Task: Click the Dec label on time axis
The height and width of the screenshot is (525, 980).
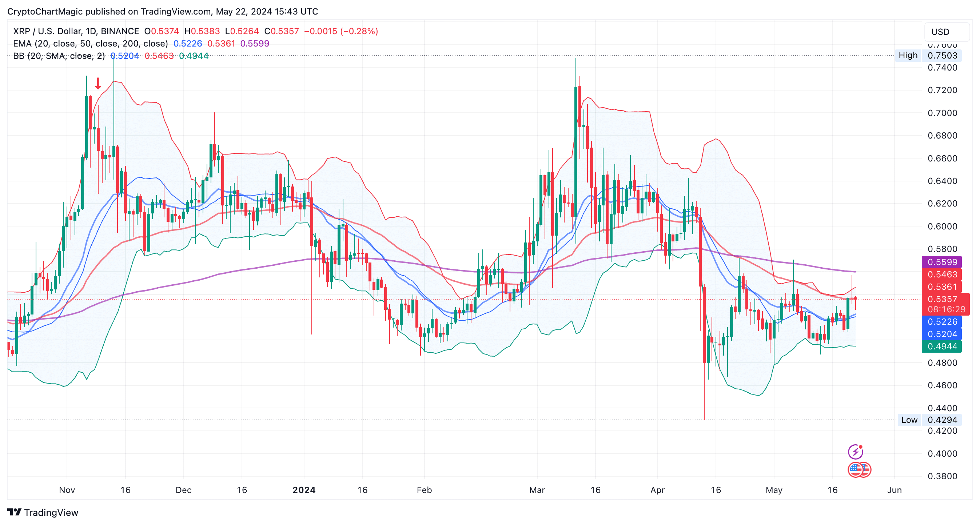Action: pyautogui.click(x=183, y=490)
